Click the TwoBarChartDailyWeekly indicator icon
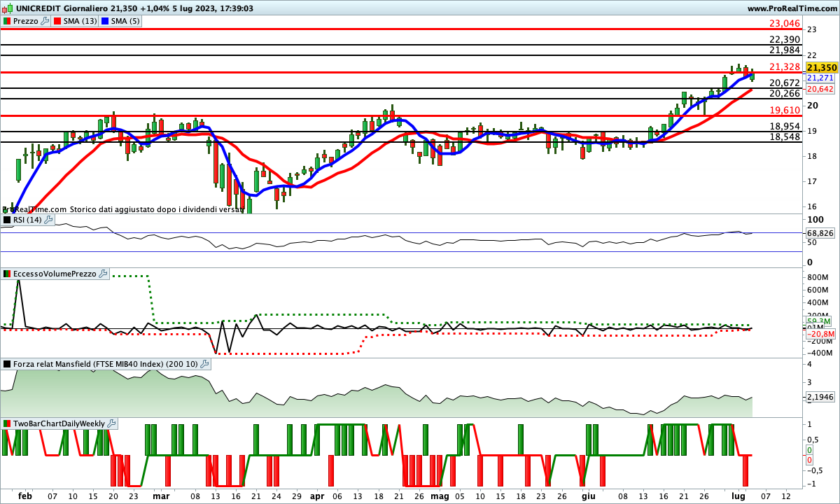This screenshot has width=840, height=504. pos(7,423)
